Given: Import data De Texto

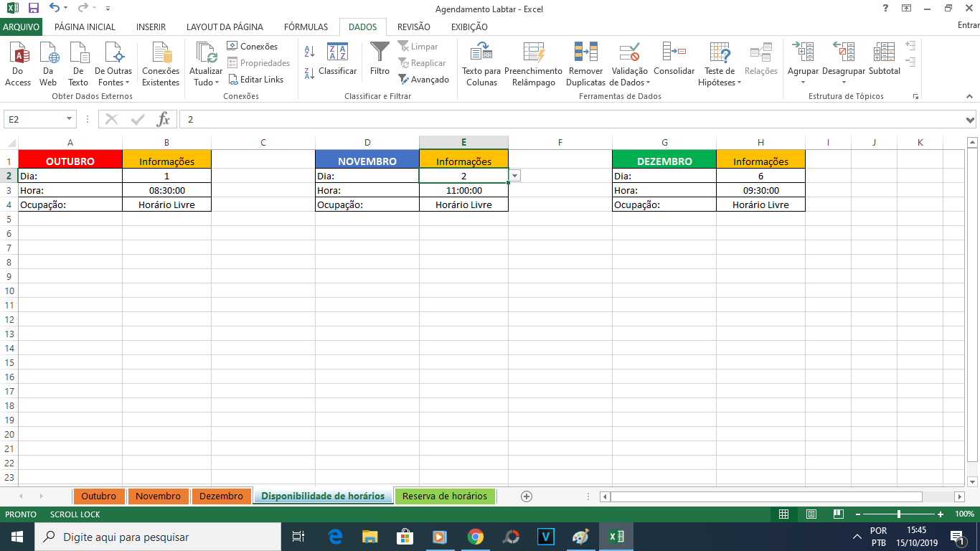Looking at the screenshot, I should [x=78, y=64].
